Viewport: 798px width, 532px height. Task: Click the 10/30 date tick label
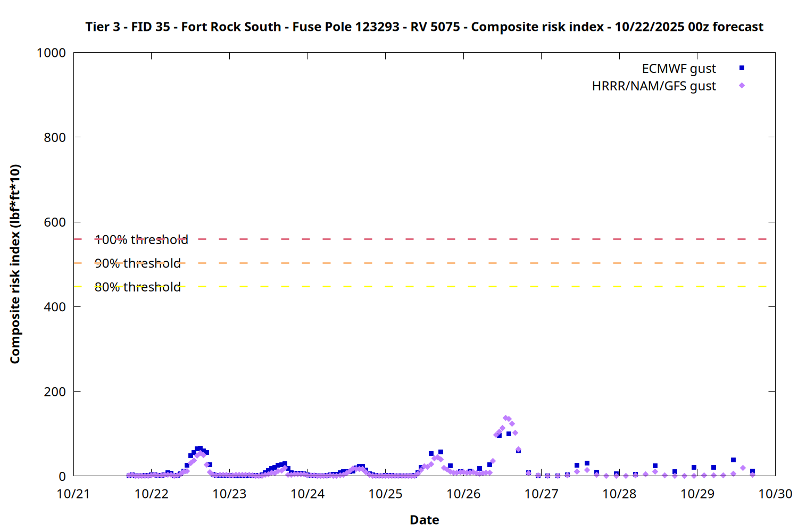pyautogui.click(x=775, y=494)
